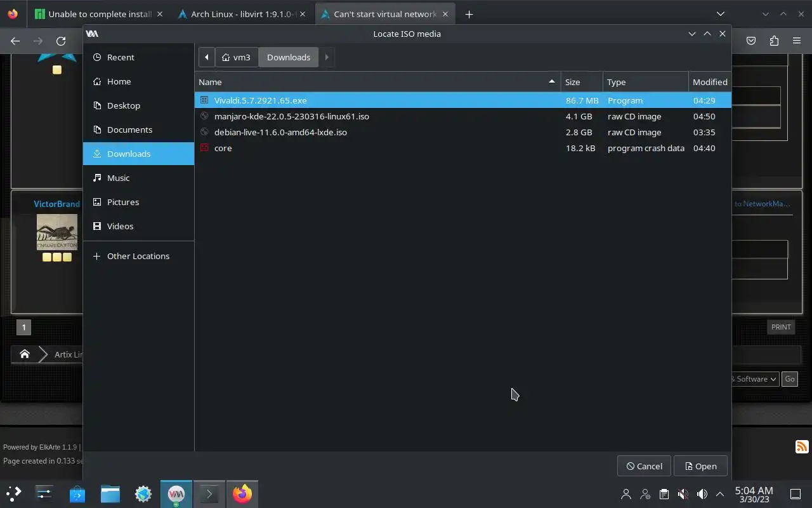Open a new Firefox tab
812x508 pixels.
(x=469, y=14)
